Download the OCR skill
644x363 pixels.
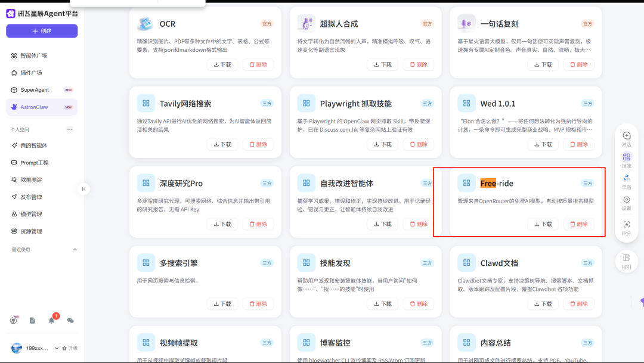pyautogui.click(x=222, y=64)
